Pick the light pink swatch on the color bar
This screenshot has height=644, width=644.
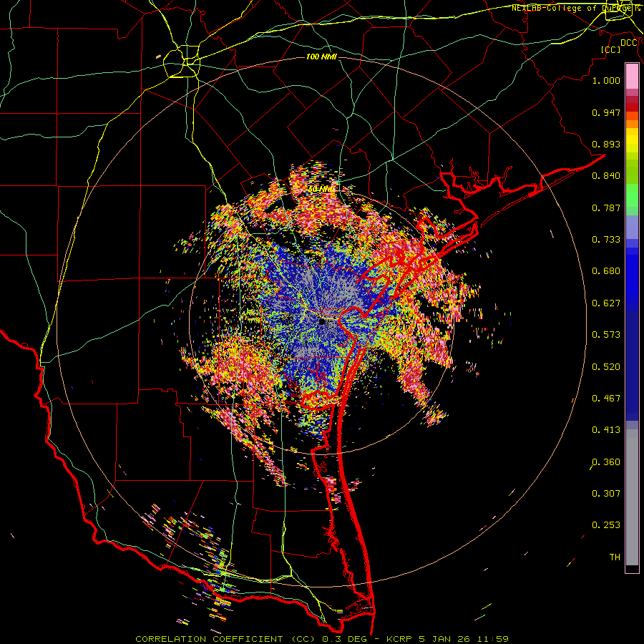632,76
